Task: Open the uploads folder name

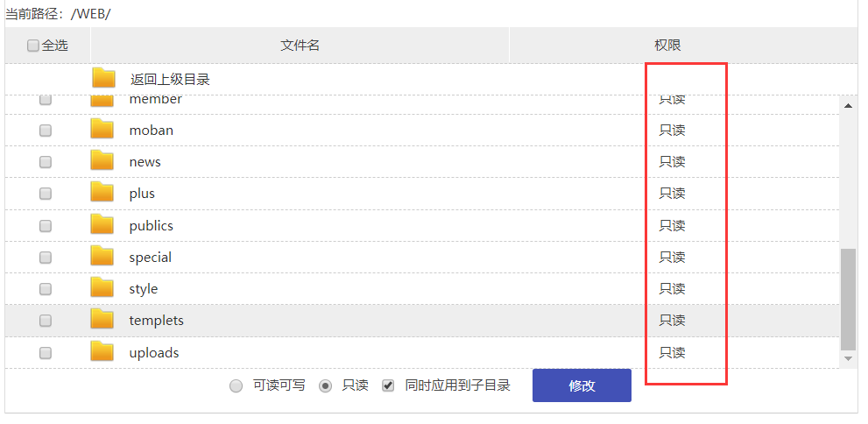Action: [154, 352]
